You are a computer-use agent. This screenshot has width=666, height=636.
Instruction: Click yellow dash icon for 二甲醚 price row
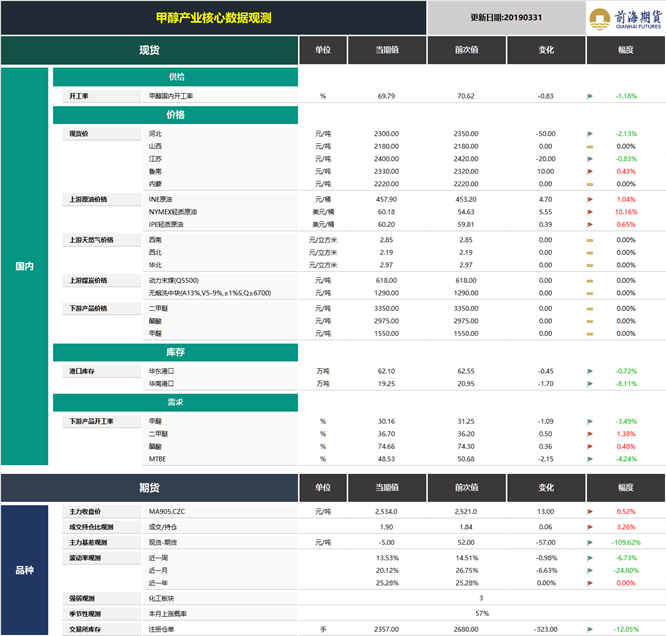point(590,309)
